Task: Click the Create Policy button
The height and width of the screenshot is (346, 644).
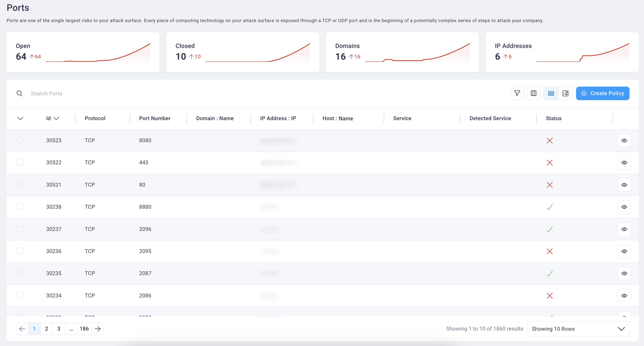Action: tap(602, 93)
